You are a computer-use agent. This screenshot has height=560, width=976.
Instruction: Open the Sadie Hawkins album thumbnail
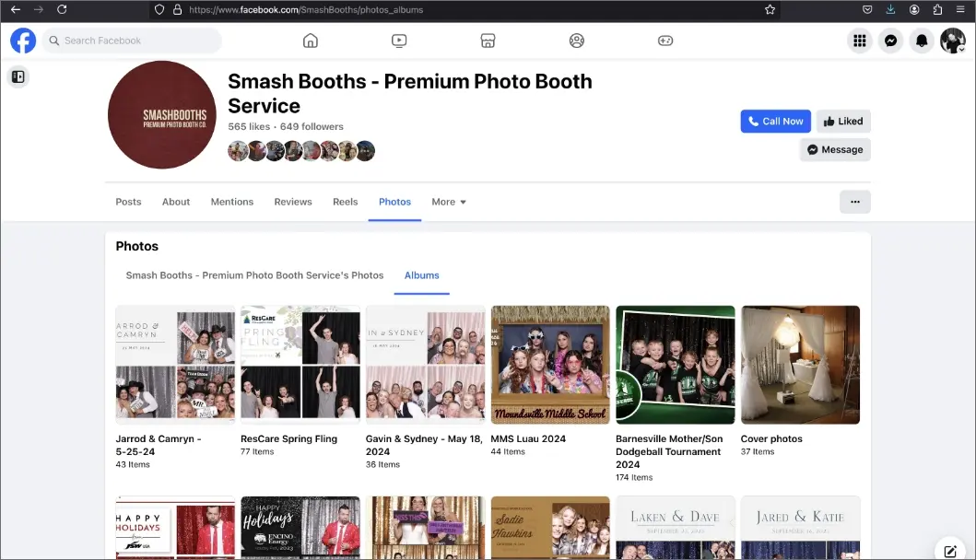(x=550, y=528)
